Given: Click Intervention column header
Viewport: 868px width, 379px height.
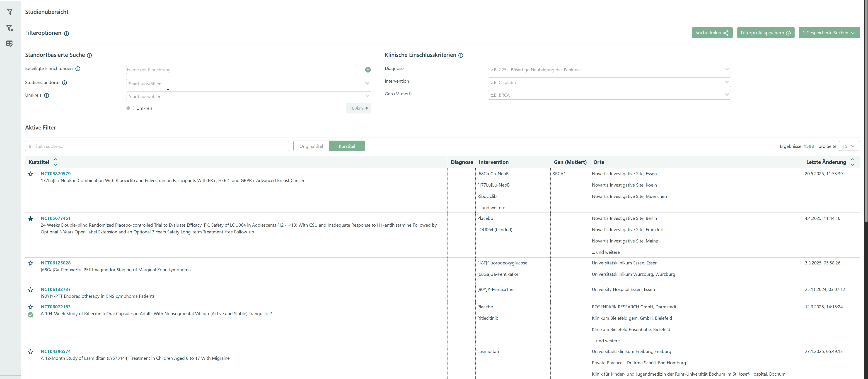Looking at the screenshot, I should click(x=494, y=162).
